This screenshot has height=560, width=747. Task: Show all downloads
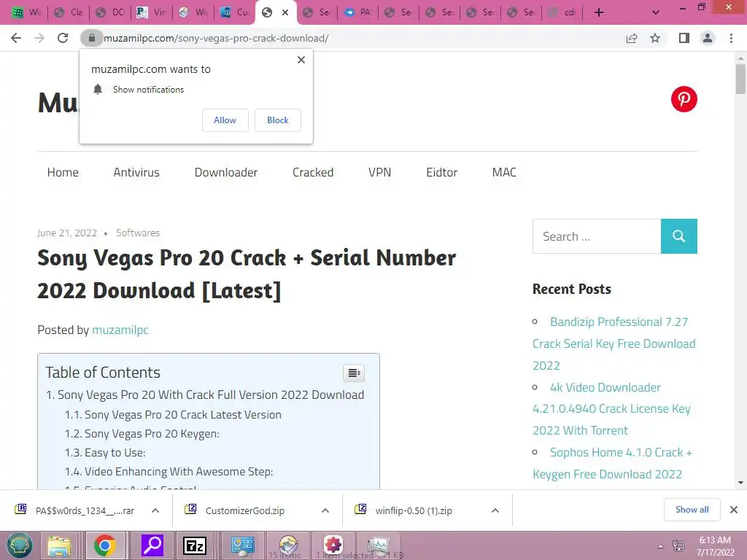pos(692,510)
